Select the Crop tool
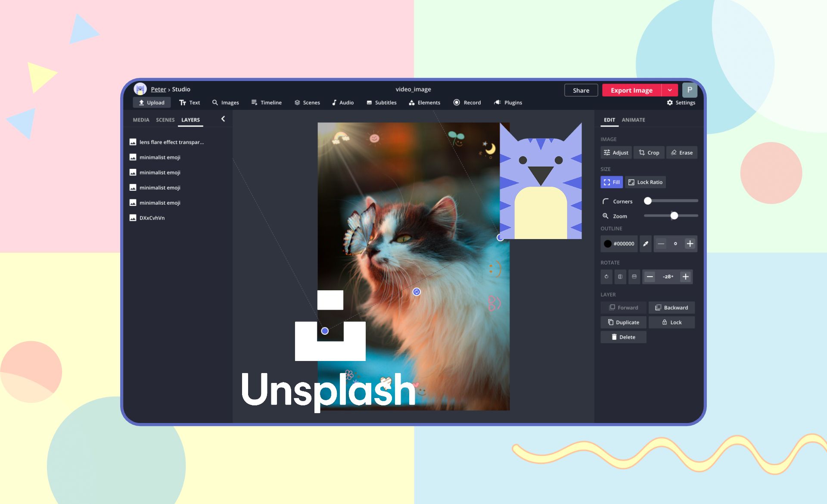This screenshot has width=827, height=504. (x=649, y=152)
